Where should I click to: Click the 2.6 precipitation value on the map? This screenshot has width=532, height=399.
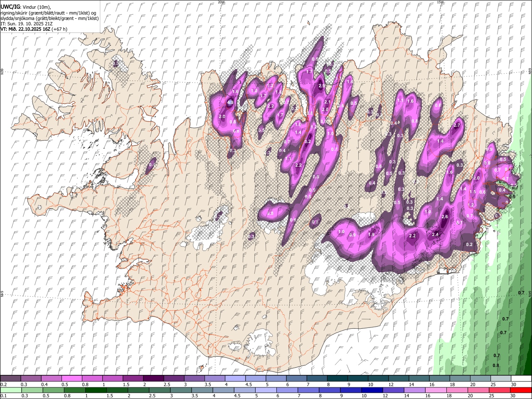(x=445, y=217)
